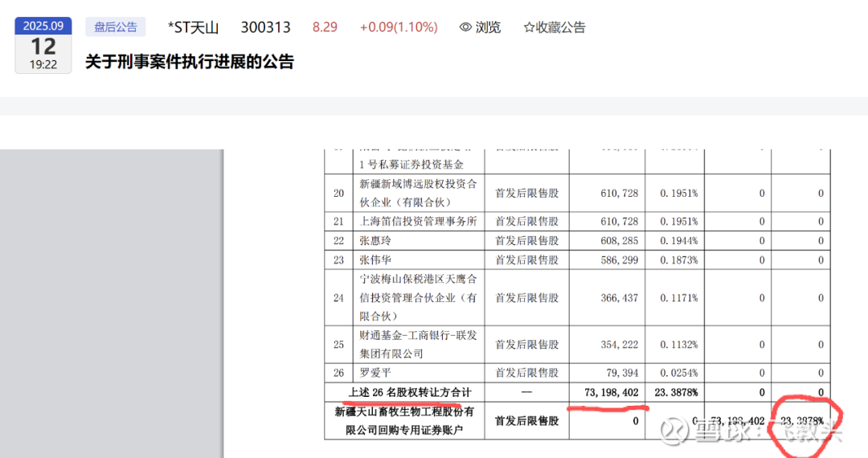868x458 pixels.
Task: Click the star icon to 收藏公告
Action: [x=529, y=27]
